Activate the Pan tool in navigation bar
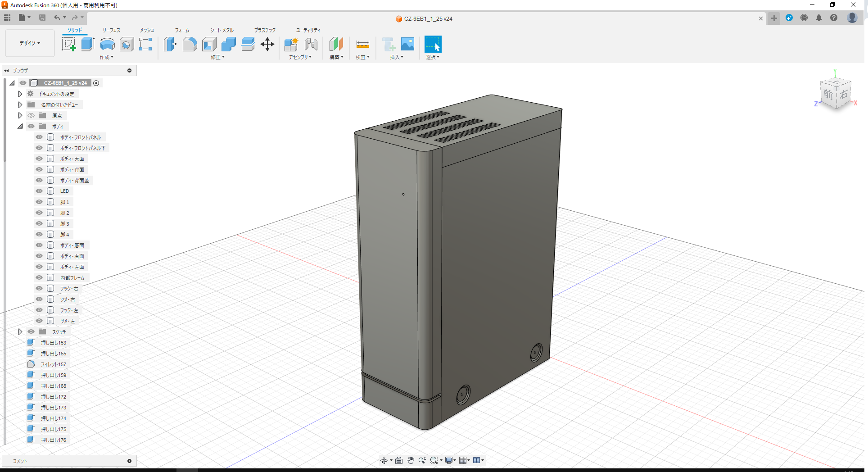The height and width of the screenshot is (472, 868). coord(410,460)
